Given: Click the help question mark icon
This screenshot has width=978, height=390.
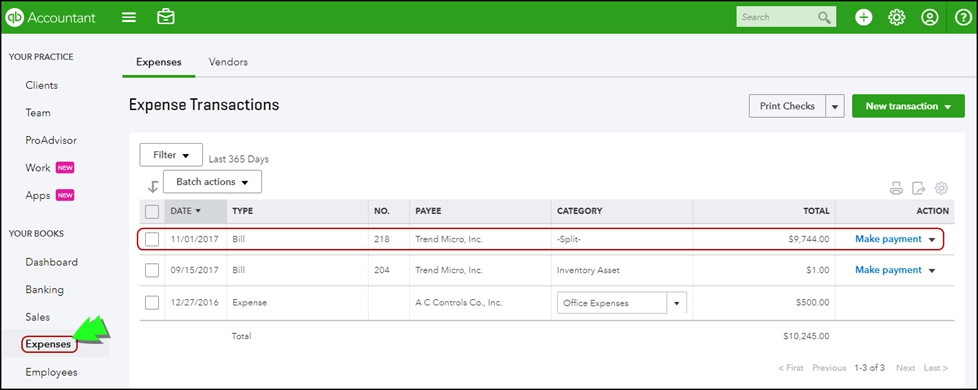Looking at the screenshot, I should click(x=963, y=17).
